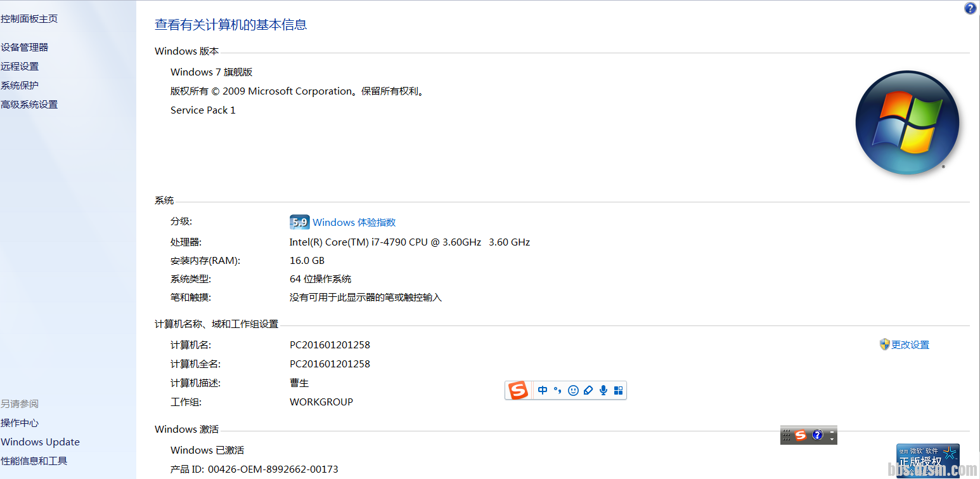The width and height of the screenshot is (980, 479).
Task: Click the blue help icon at top right
Action: pos(970,8)
